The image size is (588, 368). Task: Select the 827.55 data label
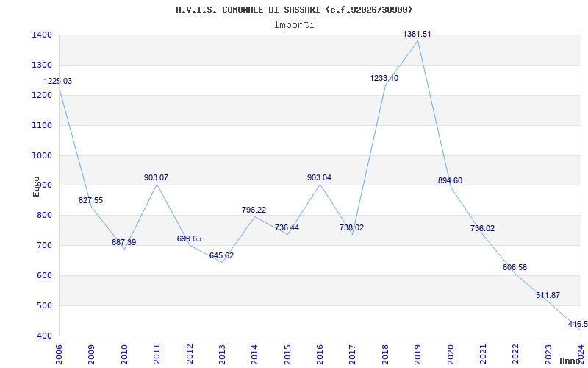click(90, 200)
